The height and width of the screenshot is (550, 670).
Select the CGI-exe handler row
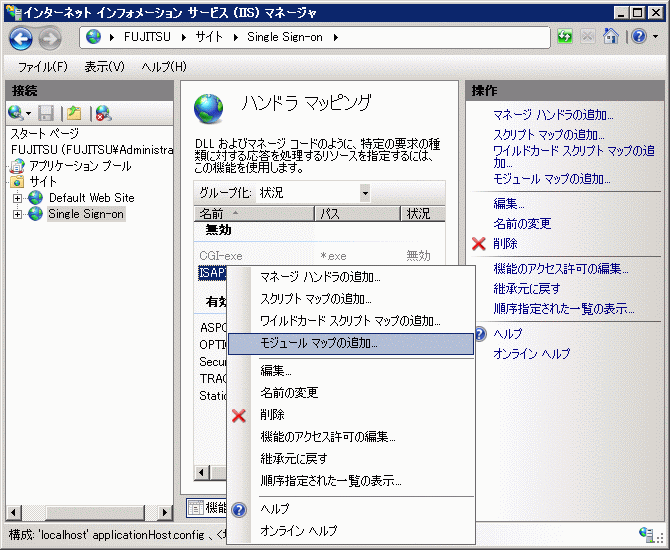pos(319,256)
